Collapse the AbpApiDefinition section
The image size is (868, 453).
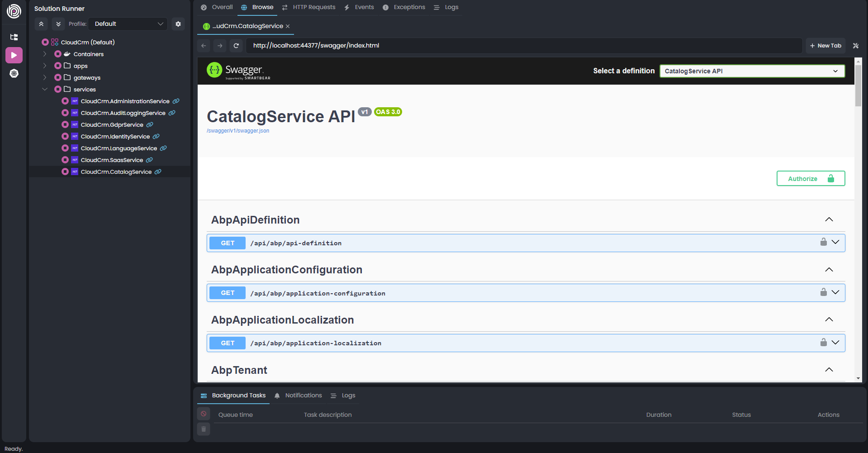point(829,219)
